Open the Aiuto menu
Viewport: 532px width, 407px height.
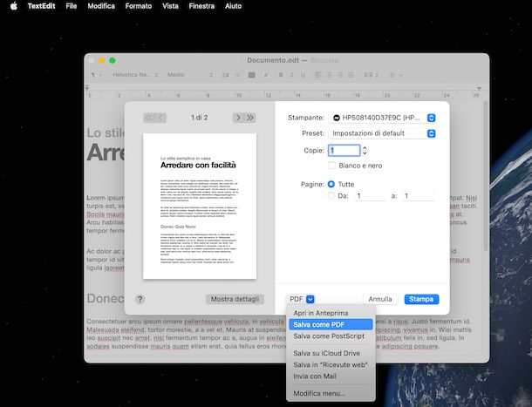(x=234, y=6)
